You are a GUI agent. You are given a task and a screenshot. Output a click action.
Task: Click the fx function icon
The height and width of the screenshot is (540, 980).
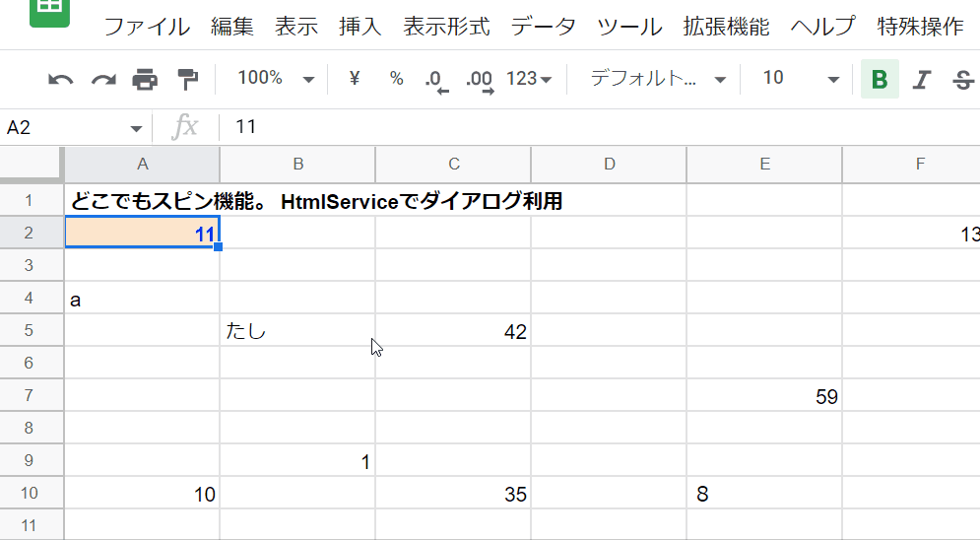coord(185,127)
